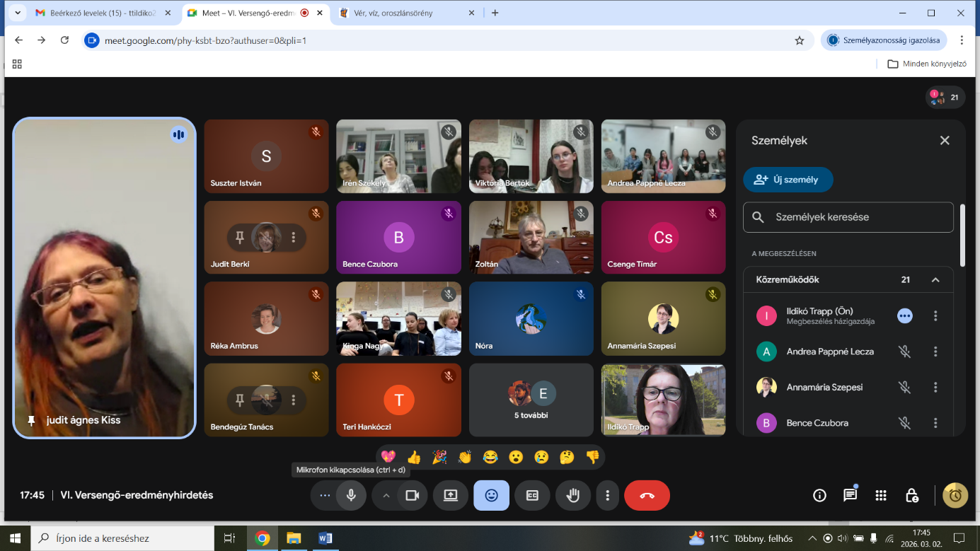Viewport: 980px width, 551px height.
Task: Open the chat messages panel
Action: [x=850, y=496]
